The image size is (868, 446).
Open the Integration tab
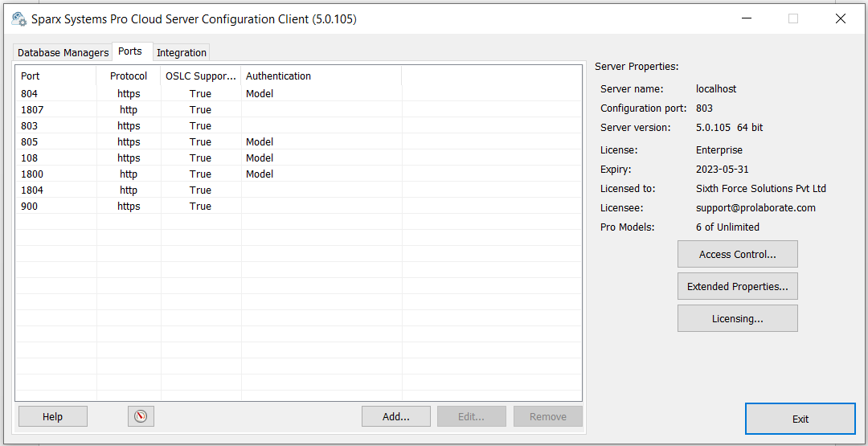(182, 52)
